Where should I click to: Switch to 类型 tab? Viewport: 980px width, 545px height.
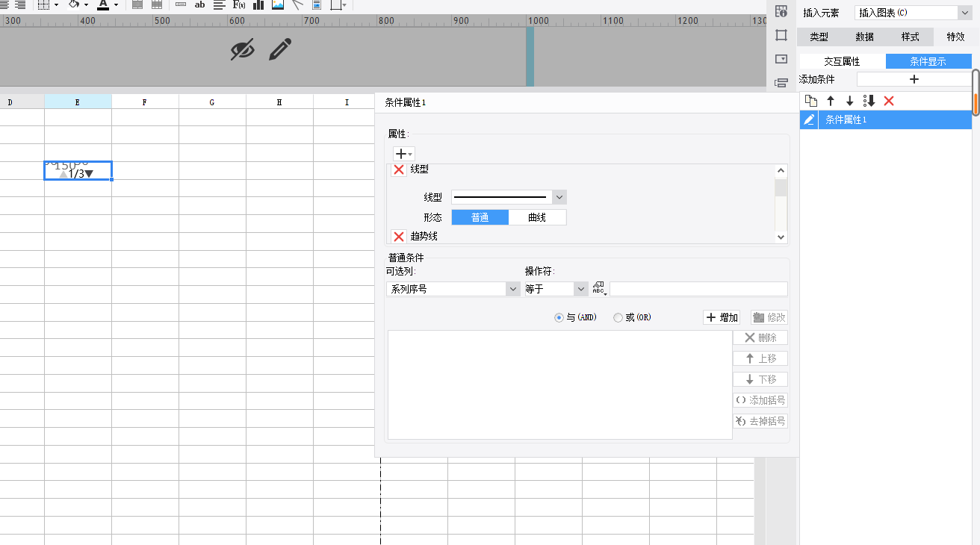click(x=819, y=37)
